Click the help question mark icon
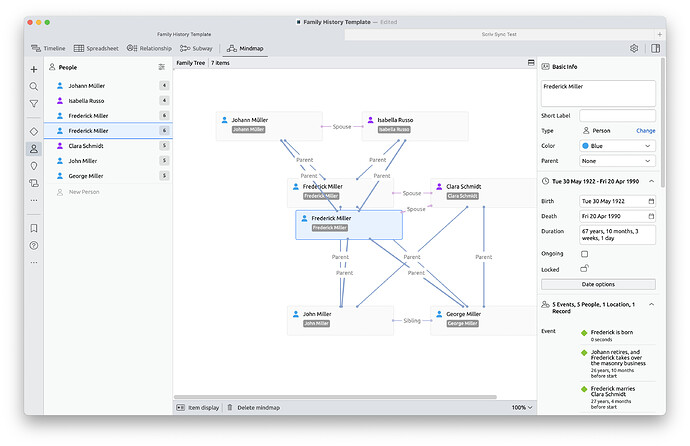 point(34,245)
